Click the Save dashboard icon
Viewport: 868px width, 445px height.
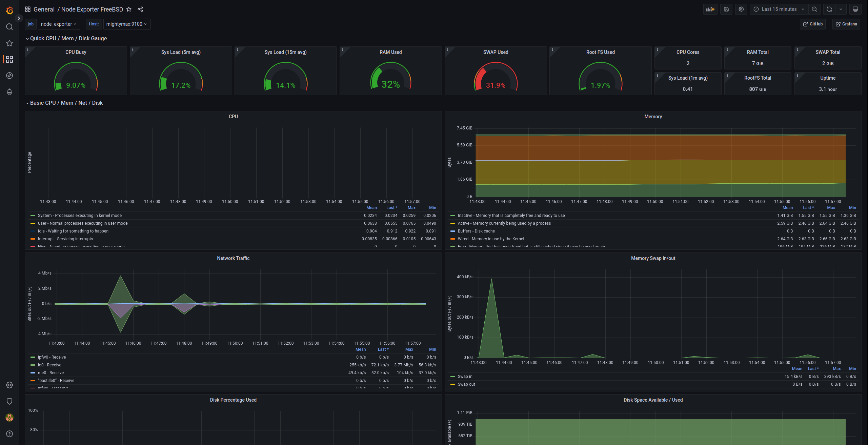click(x=726, y=9)
